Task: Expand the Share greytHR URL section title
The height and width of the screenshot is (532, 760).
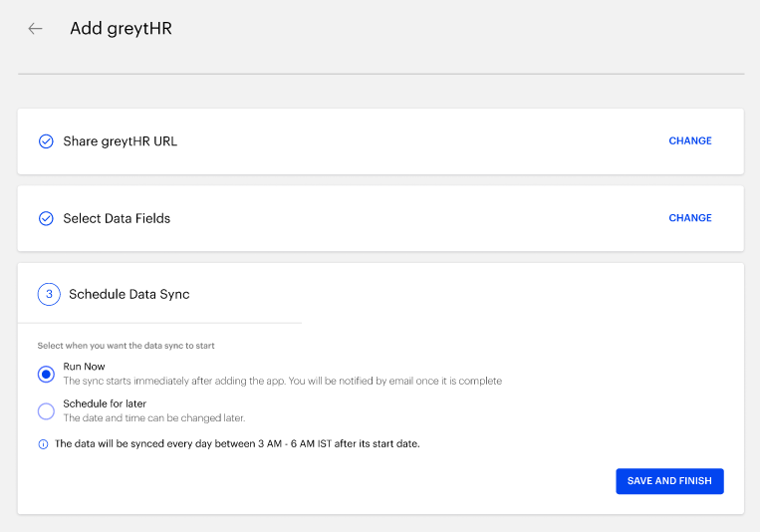Action: tap(121, 141)
